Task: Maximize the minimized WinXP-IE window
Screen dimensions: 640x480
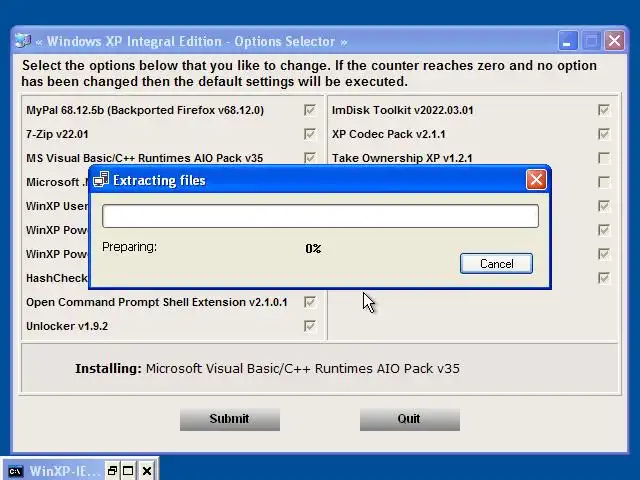Action: [x=128, y=471]
